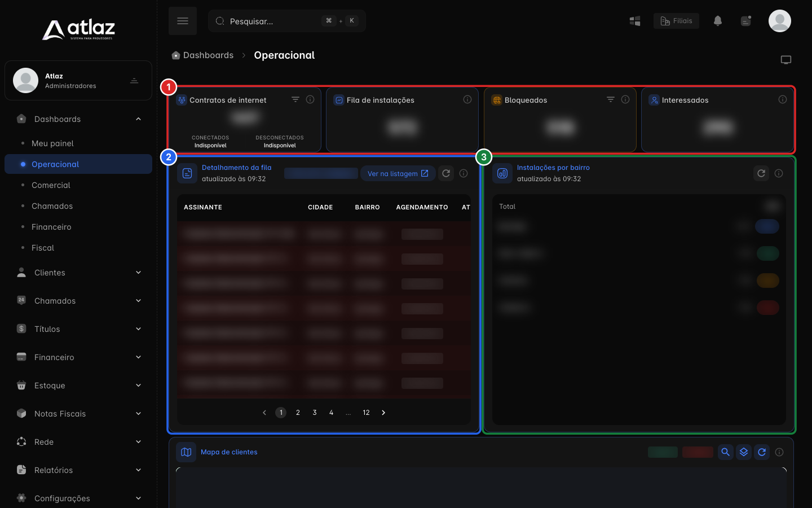Expand the Chamados sidebar section chevron
The image size is (812, 508).
coord(139,301)
